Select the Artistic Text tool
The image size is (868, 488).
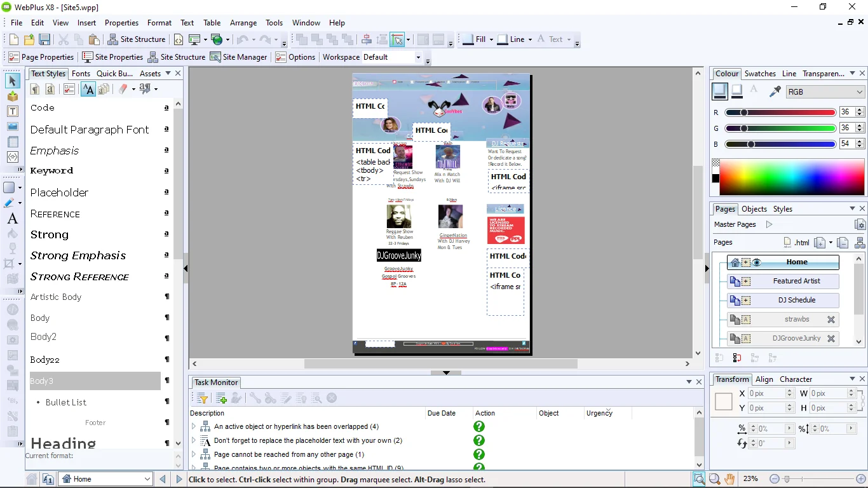tap(12, 219)
